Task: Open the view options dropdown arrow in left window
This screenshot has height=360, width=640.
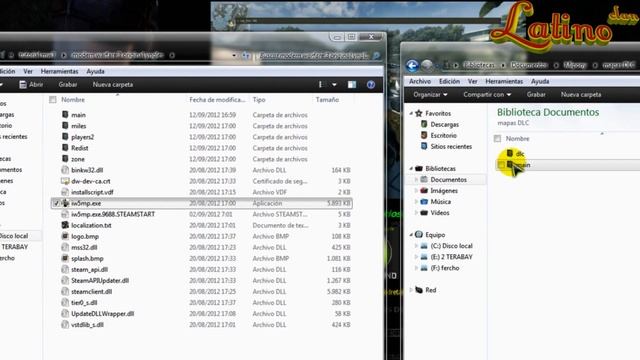Action: coord(334,84)
